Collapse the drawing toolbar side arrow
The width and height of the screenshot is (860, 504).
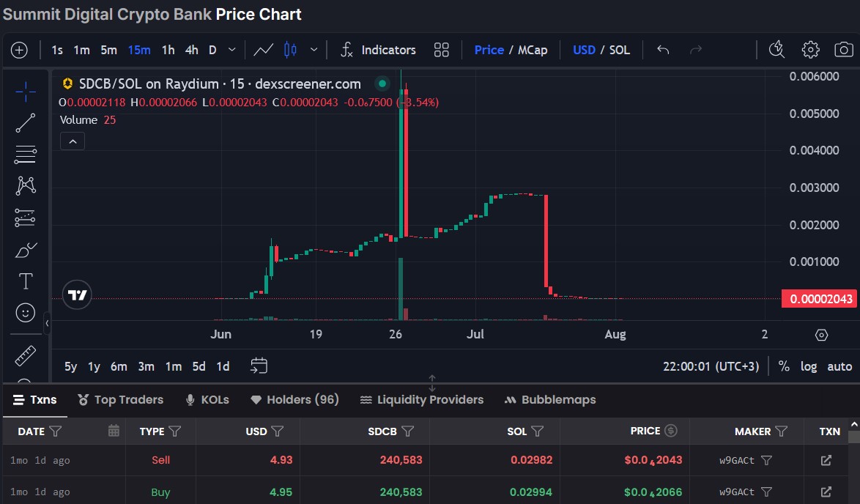coord(47,323)
